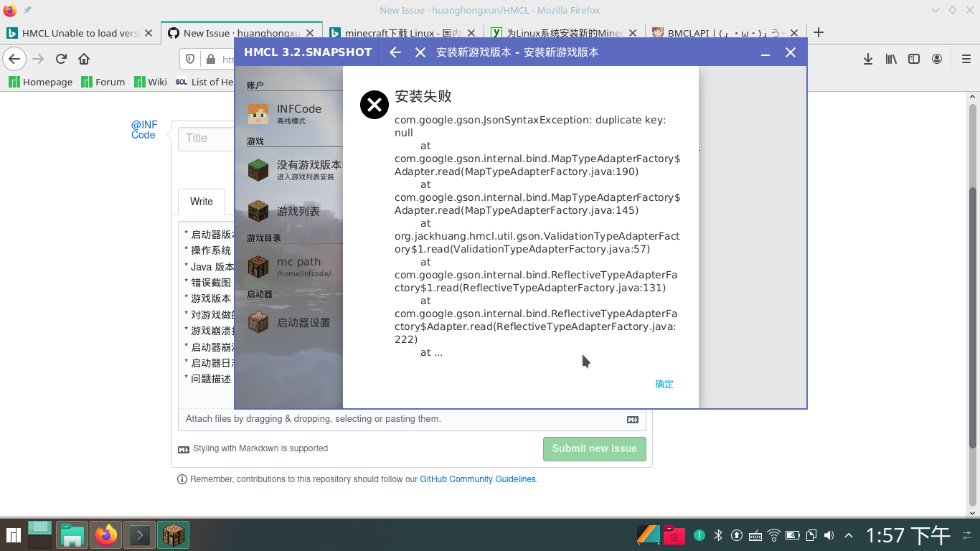Click the command block icon beside 启动器设置

(258, 323)
